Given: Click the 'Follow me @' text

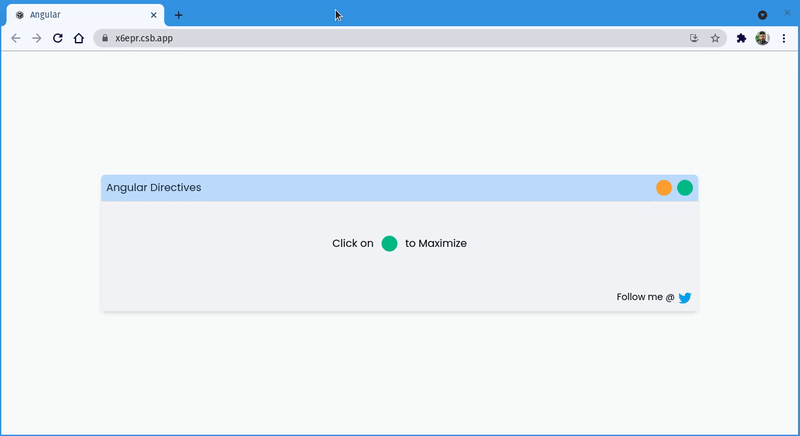Looking at the screenshot, I should click(x=645, y=297).
